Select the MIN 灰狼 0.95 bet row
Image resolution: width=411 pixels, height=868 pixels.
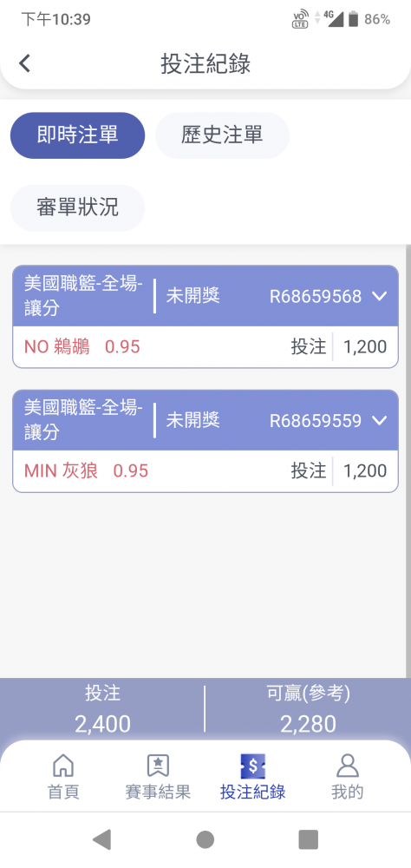point(205,471)
